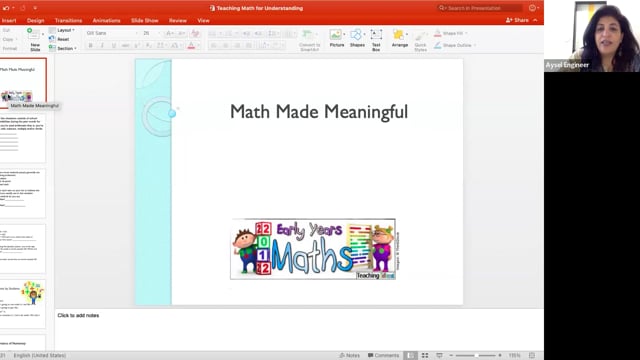Toggle the Notes pane
The width and height of the screenshot is (640, 360).
click(x=349, y=356)
